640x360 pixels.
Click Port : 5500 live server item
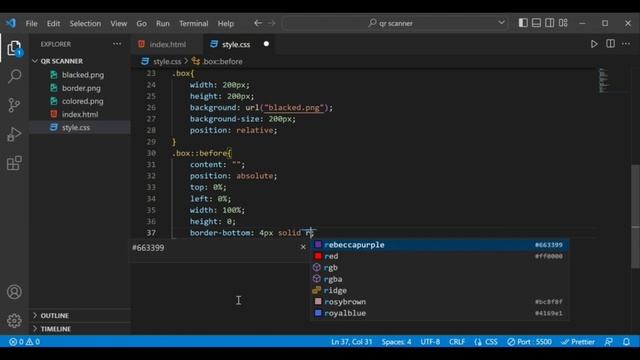pyautogui.click(x=529, y=342)
